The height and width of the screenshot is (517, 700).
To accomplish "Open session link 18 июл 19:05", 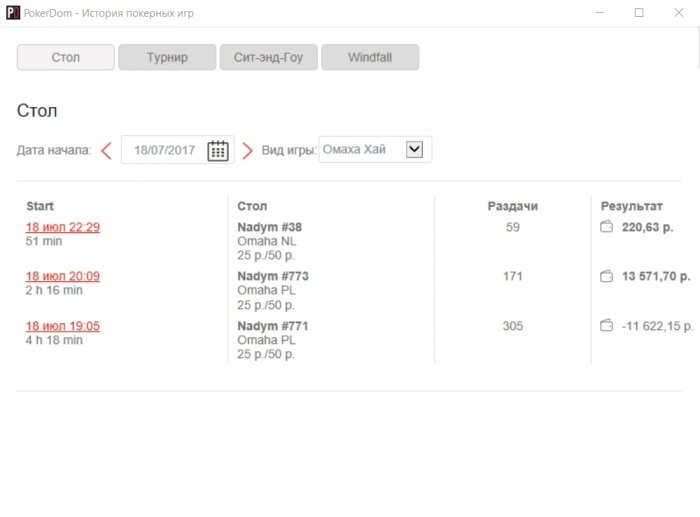I will point(63,326).
